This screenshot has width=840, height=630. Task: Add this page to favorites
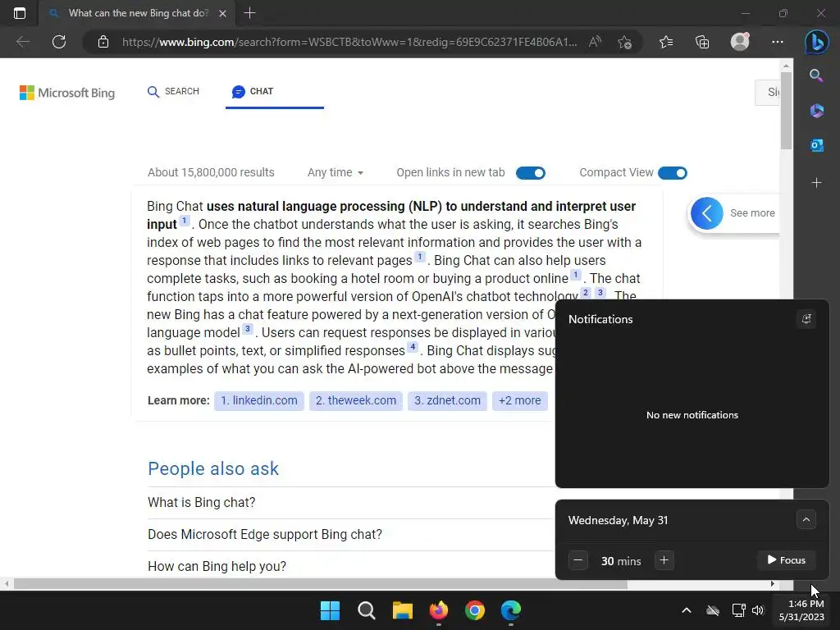624,42
